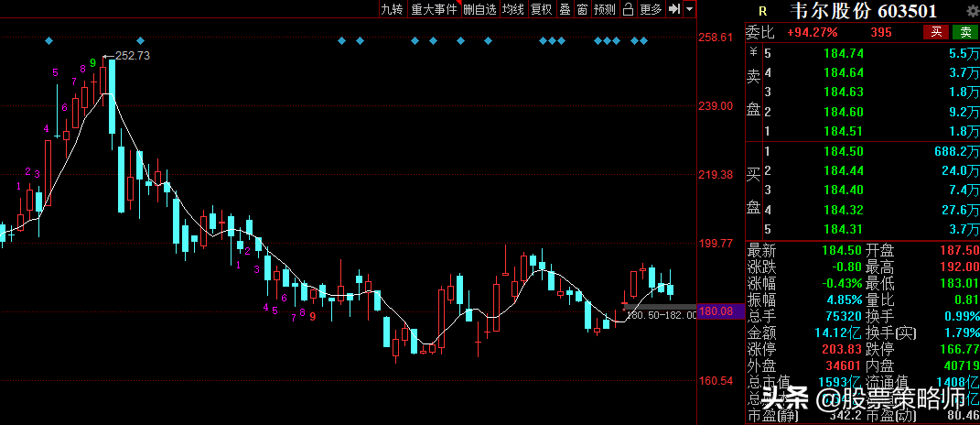The width and height of the screenshot is (980, 425).
Task: Open the 窗 window tool
Action: pyautogui.click(x=582, y=9)
